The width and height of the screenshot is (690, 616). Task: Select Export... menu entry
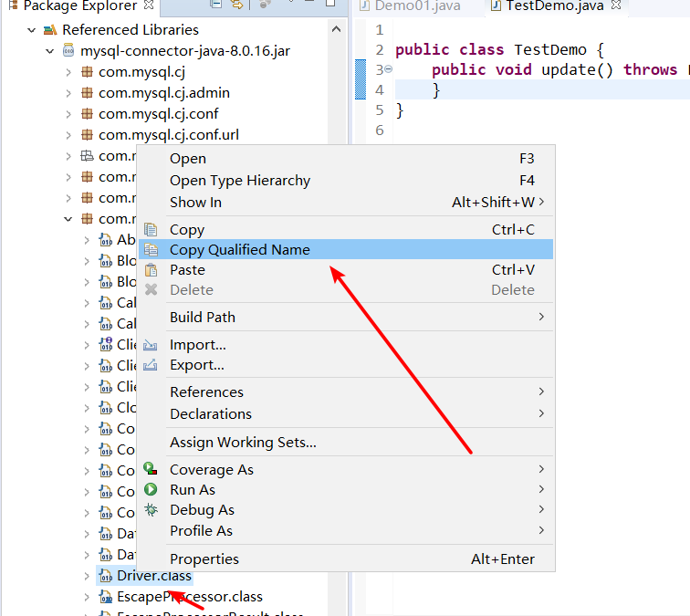346,365
